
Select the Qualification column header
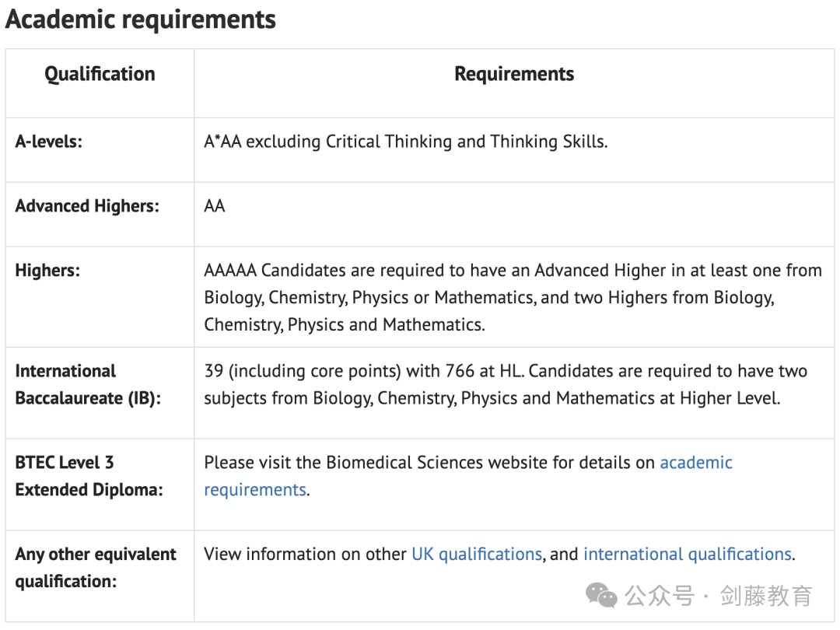[100, 74]
